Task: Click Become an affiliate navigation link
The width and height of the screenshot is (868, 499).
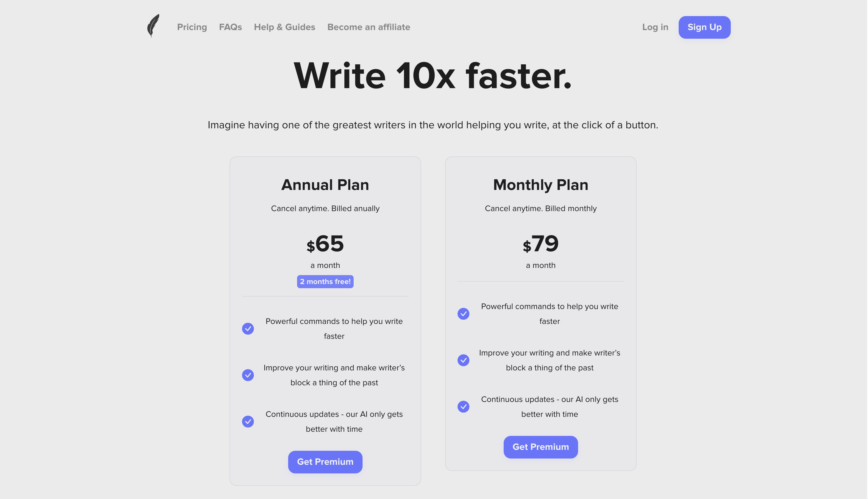Action: [x=369, y=27]
